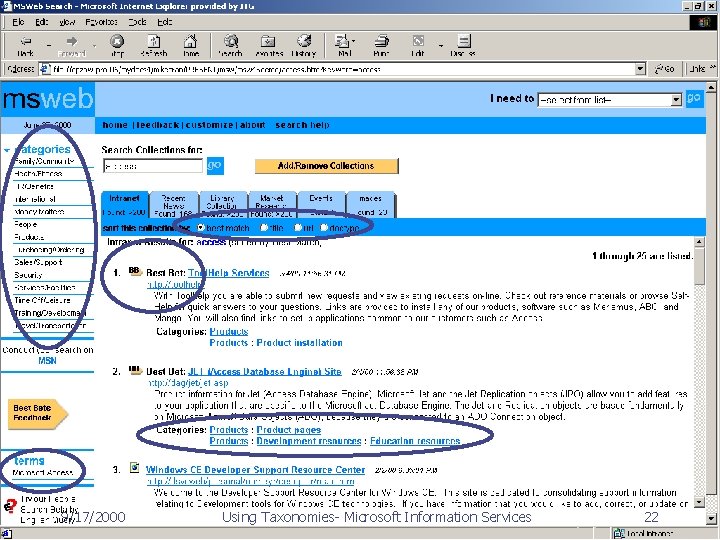720x540 pixels.
Task: Click the page icon in Address bar
Action: pos(45,69)
